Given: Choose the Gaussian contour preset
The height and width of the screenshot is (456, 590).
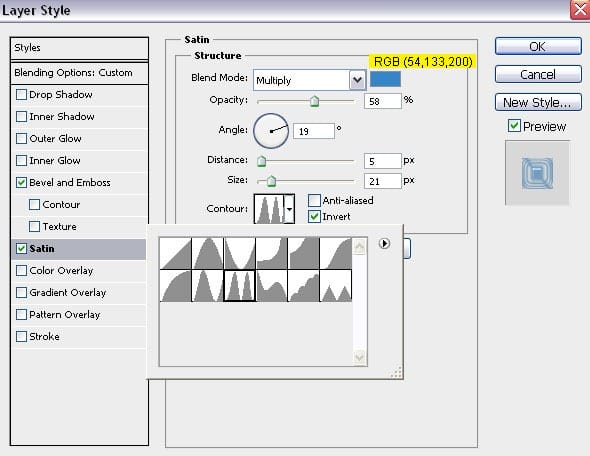Looking at the screenshot, I should click(x=336, y=253).
